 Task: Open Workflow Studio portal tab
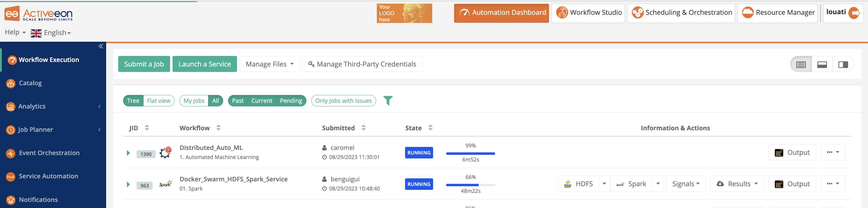tap(588, 13)
